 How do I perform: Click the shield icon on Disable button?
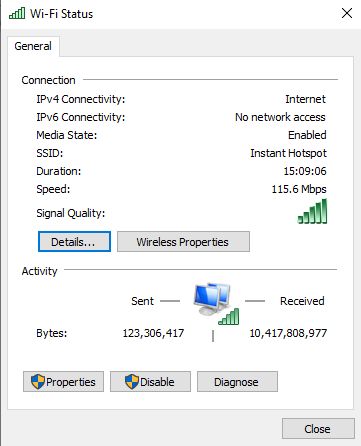click(132, 382)
